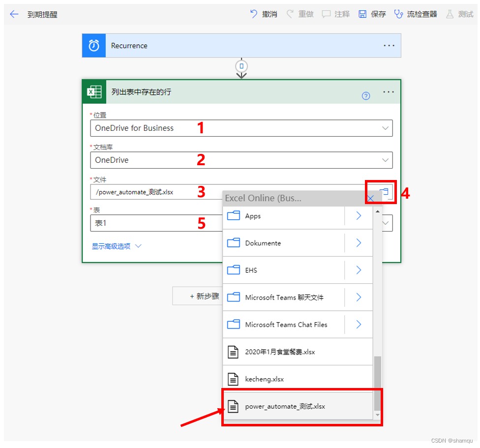
Task: Expand the Dokumente folder chevron
Action: click(x=359, y=243)
